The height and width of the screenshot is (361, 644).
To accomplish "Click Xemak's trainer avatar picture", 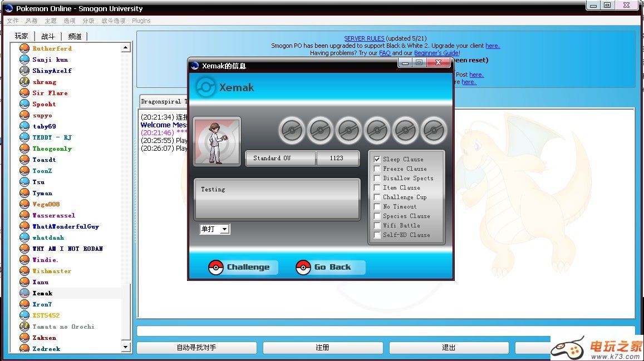I will click(x=217, y=141).
